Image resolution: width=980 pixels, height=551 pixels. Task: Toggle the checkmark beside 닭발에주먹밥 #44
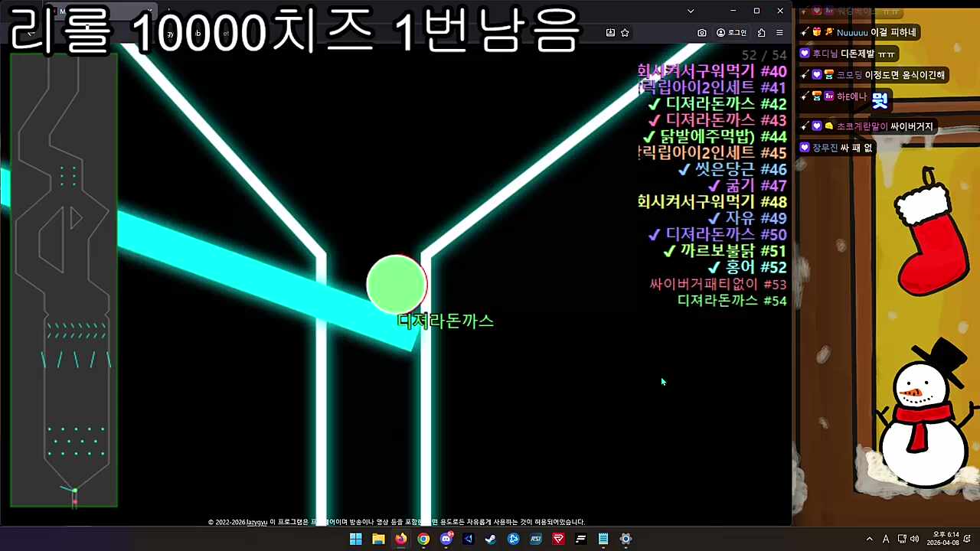click(x=650, y=135)
